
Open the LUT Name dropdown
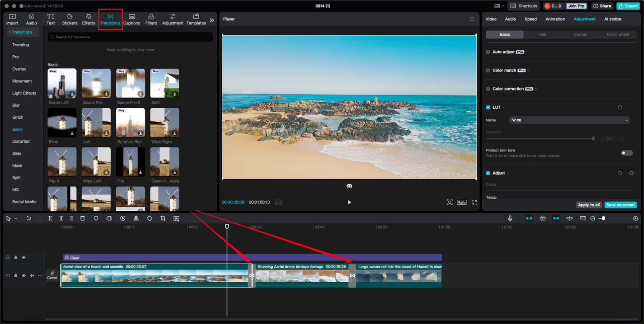(569, 120)
